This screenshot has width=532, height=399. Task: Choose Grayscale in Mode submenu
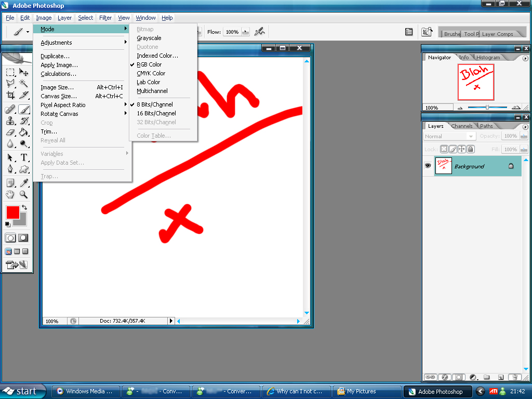(149, 38)
